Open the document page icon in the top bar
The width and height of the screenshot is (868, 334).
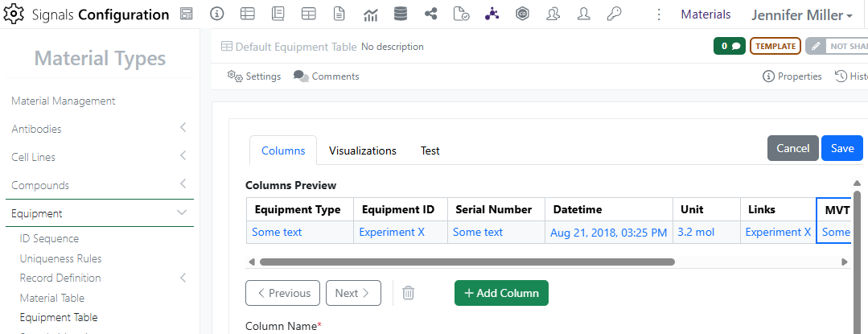tap(339, 15)
